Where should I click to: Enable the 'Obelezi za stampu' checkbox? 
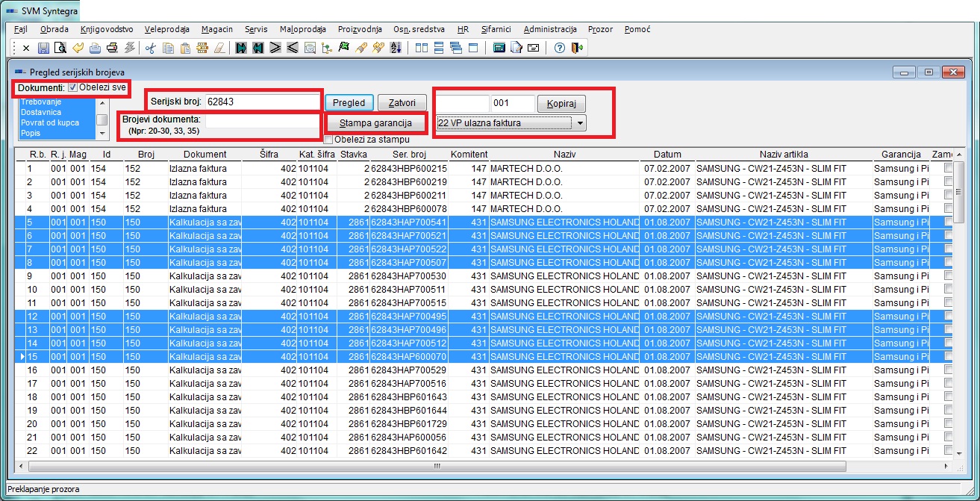[328, 139]
